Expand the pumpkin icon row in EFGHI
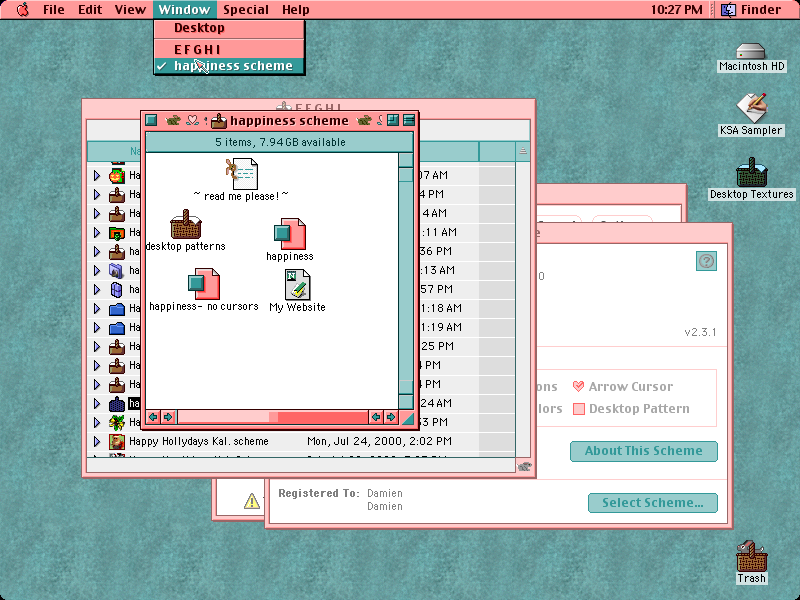 coord(97,176)
